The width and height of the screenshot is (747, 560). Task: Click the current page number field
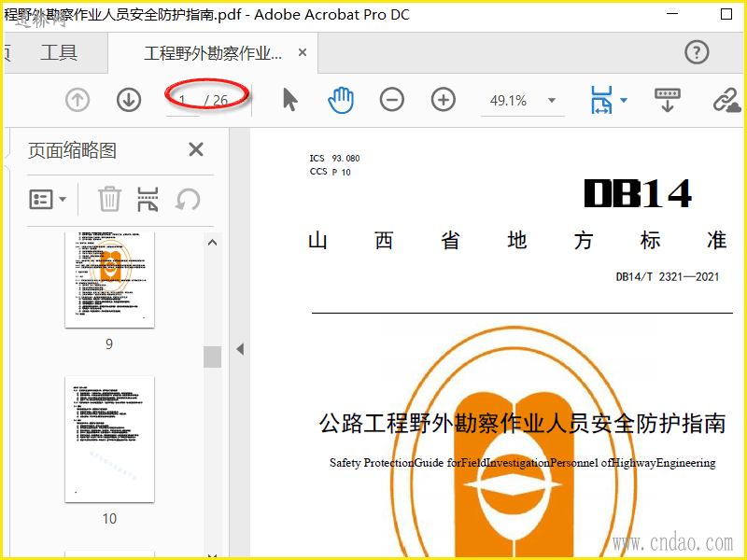tap(182, 101)
